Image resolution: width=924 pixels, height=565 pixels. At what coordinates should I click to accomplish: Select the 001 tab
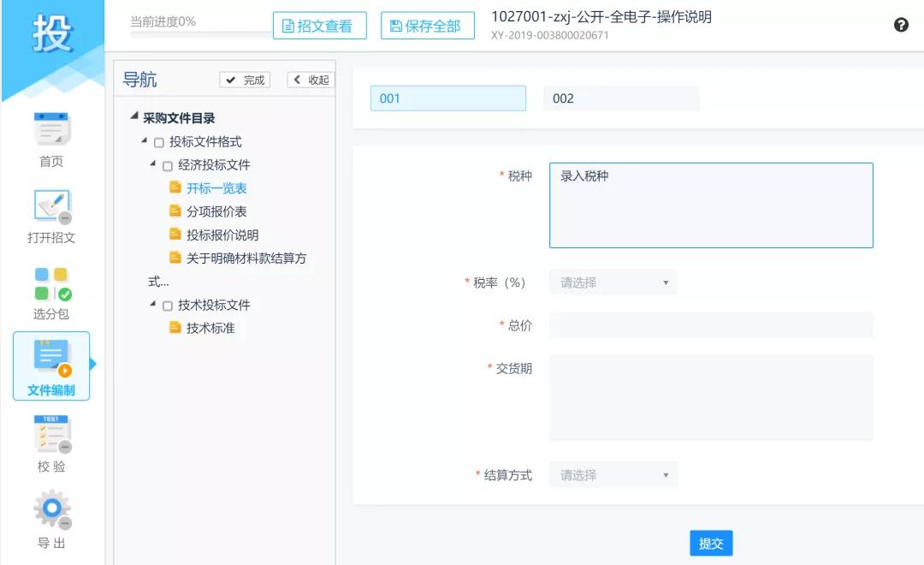pos(448,98)
